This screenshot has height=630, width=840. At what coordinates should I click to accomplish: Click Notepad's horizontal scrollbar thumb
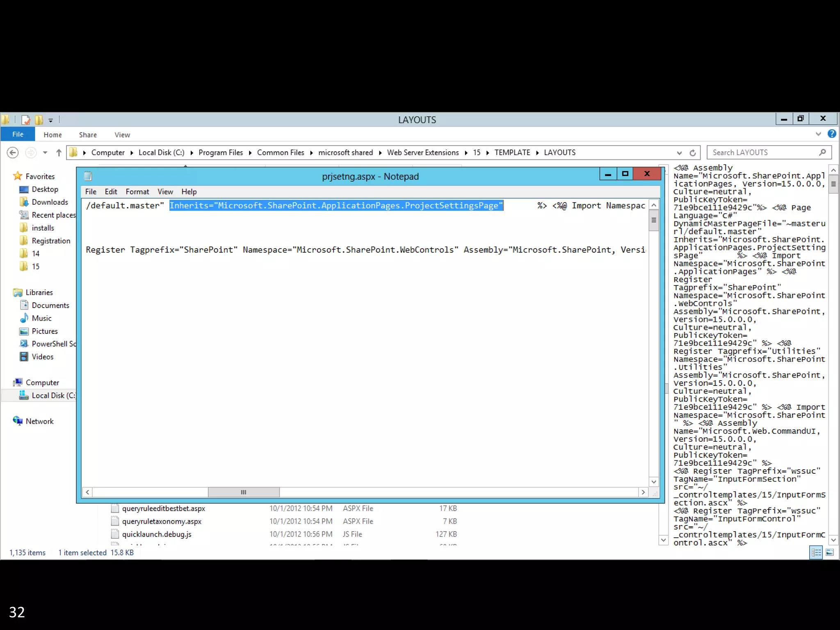pyautogui.click(x=244, y=492)
